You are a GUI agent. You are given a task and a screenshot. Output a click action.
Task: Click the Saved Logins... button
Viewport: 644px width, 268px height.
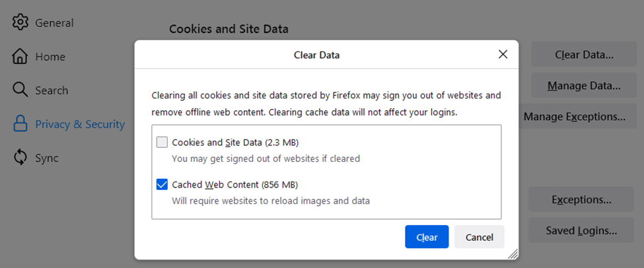click(x=581, y=230)
